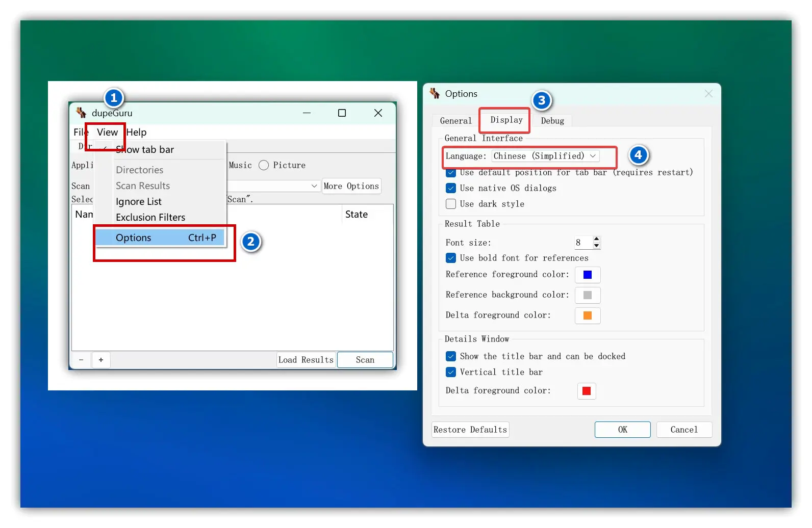Open the Language dropdown Chinese (Simplified)

pos(546,156)
